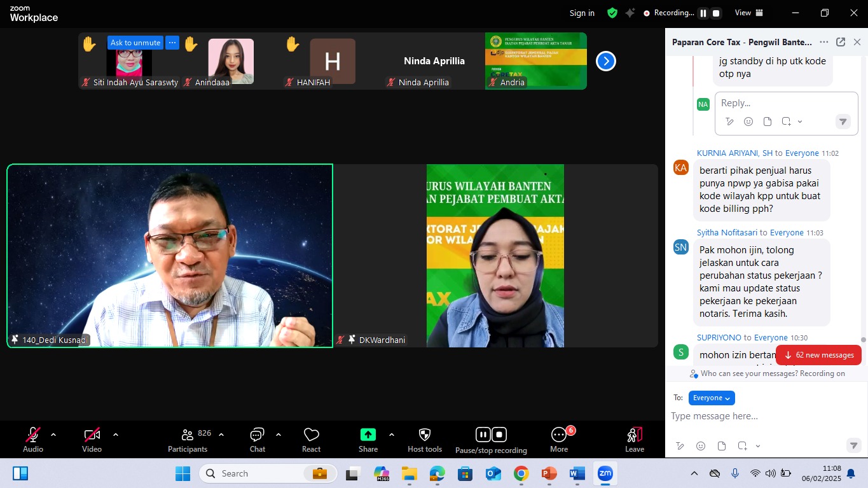Open chat panel three-dot menu
Screen dimensions: 868x488
[x=823, y=42]
